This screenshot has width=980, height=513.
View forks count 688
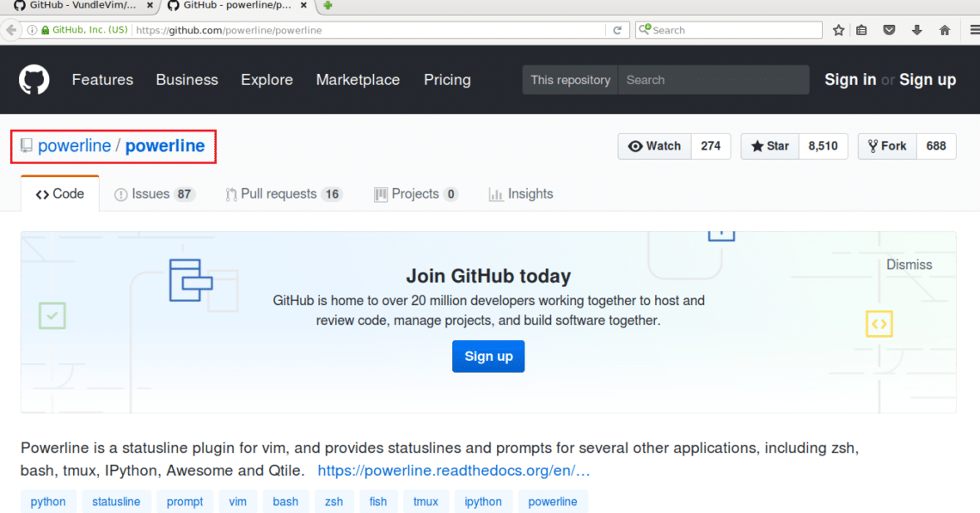[936, 146]
